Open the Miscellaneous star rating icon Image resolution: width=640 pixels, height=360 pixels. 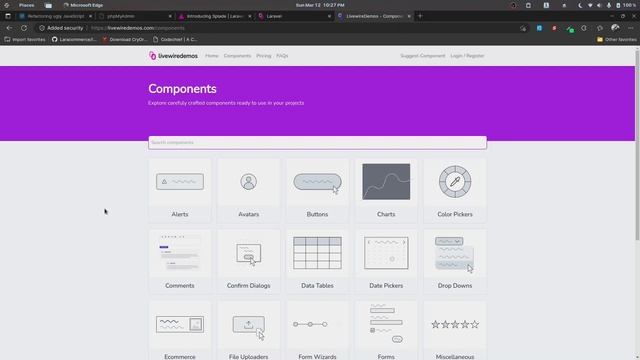(x=455, y=324)
